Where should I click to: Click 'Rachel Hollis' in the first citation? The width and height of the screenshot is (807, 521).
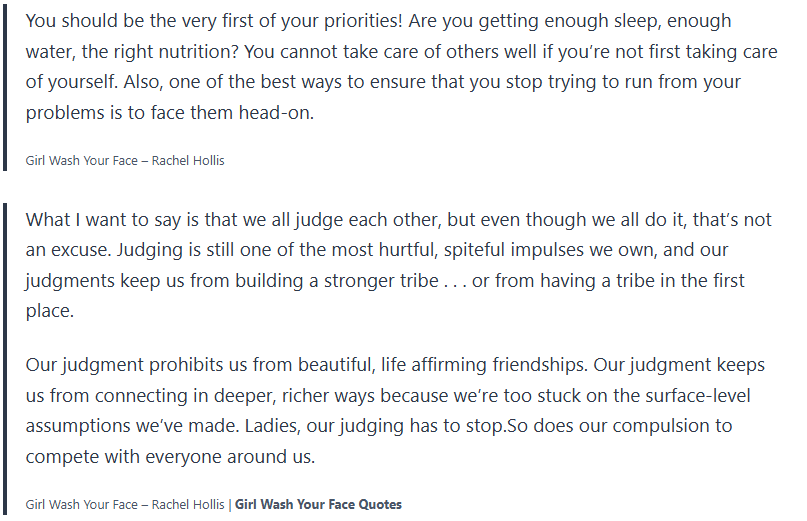(191, 160)
